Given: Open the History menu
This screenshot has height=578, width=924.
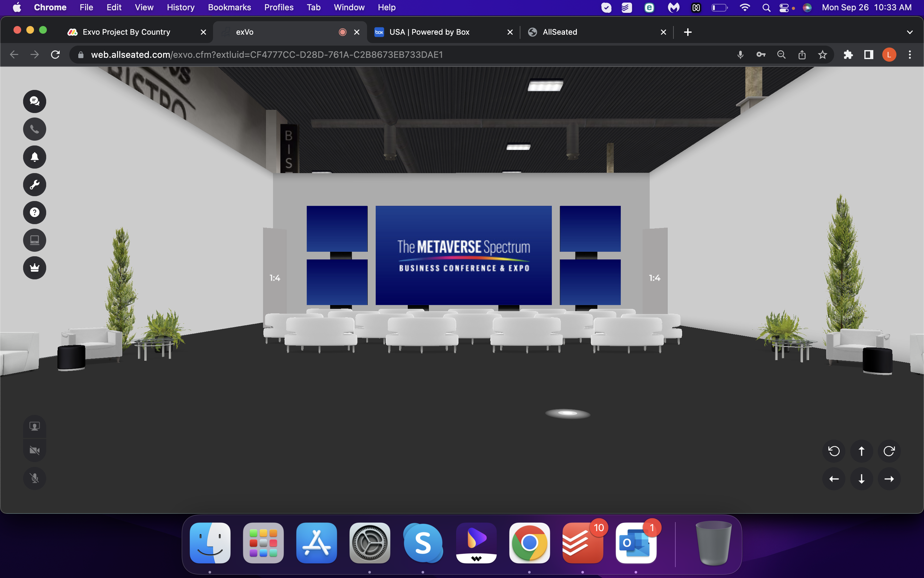Looking at the screenshot, I should click(x=181, y=7).
